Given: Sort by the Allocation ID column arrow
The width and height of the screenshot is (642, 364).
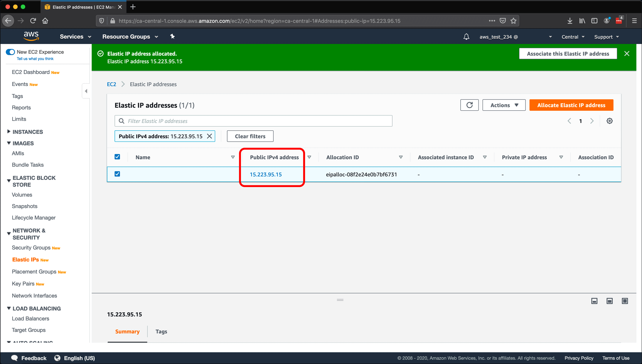Looking at the screenshot, I should coord(401,157).
